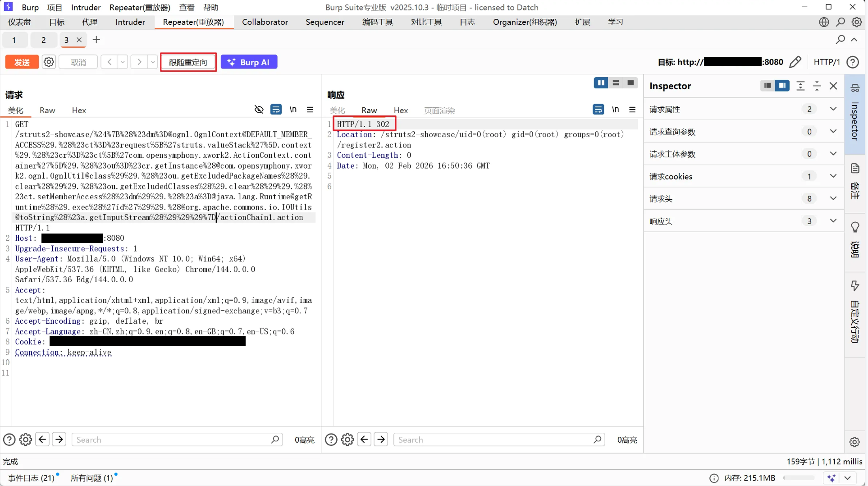Open the help icon beside HTTP/1
Viewport: 868px width, 486px height.
853,62
